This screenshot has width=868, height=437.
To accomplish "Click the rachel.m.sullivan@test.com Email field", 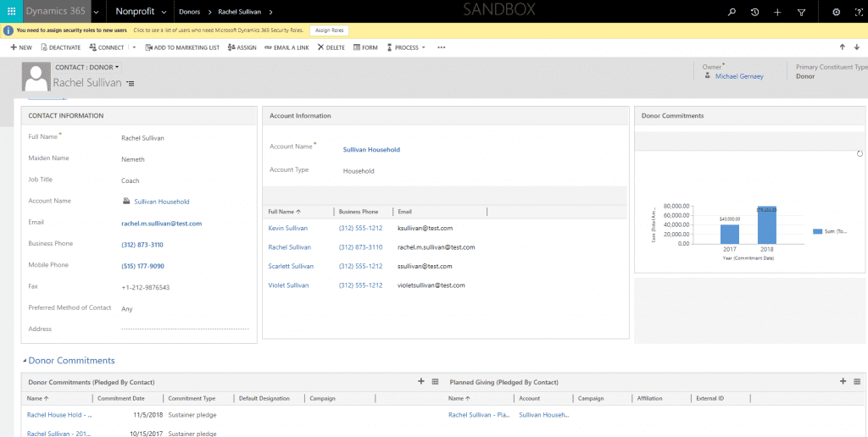I will 162,224.
